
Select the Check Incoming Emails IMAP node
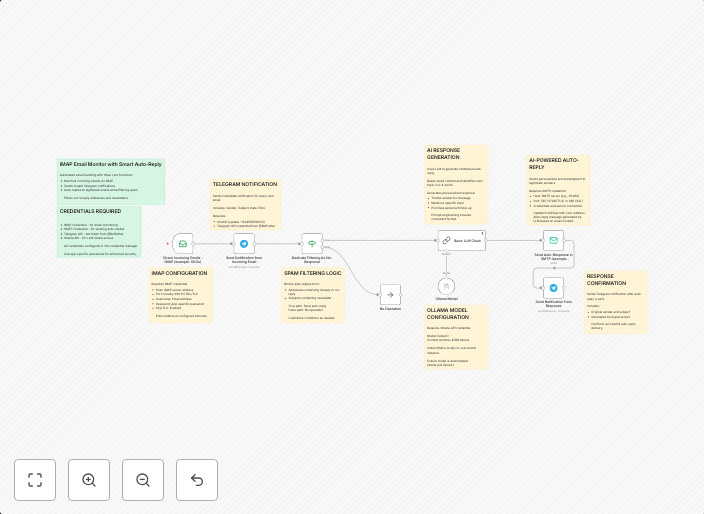[x=182, y=244]
